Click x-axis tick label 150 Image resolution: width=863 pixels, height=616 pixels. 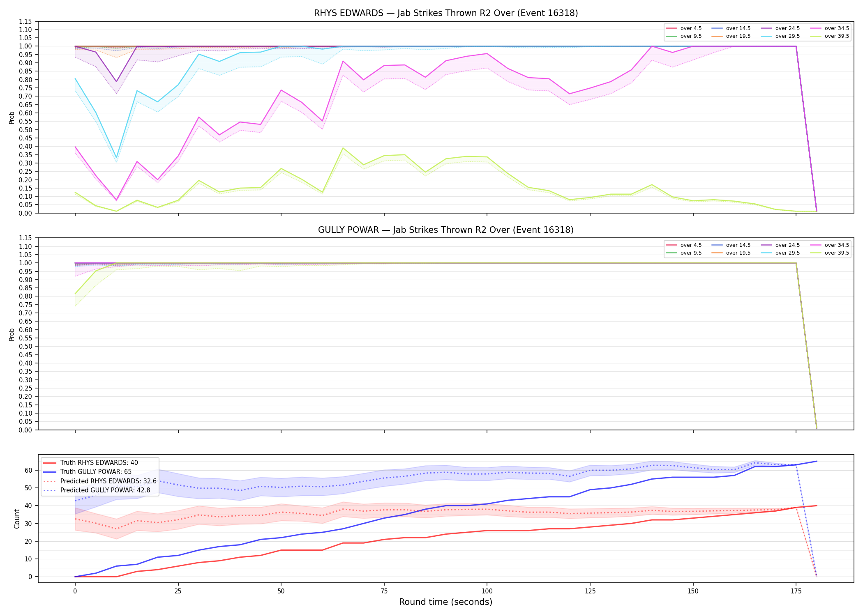693,591
